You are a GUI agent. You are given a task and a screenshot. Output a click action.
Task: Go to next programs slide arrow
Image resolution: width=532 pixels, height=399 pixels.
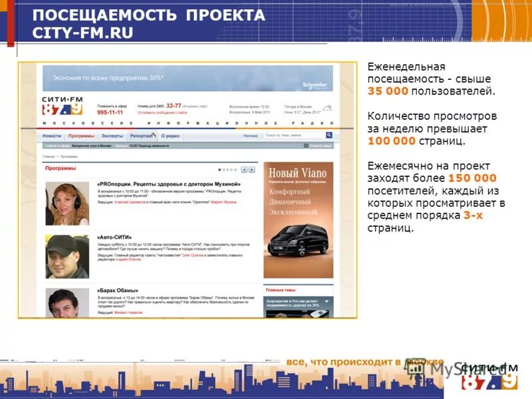(x=252, y=170)
